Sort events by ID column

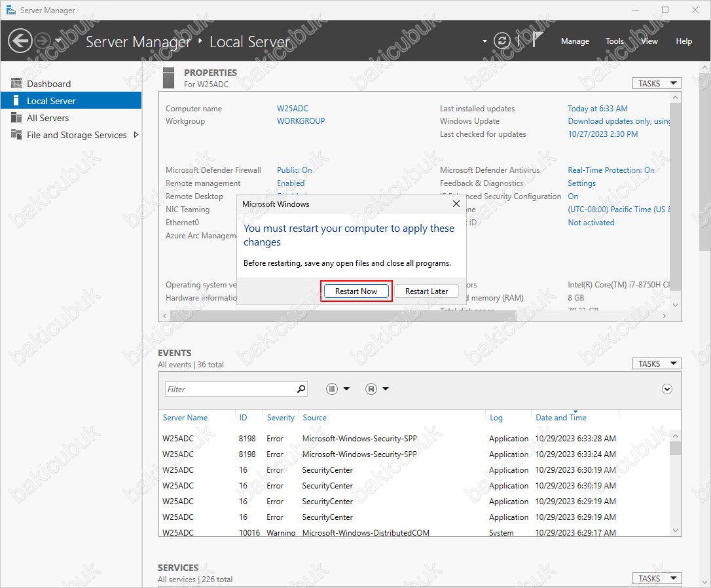tap(243, 418)
